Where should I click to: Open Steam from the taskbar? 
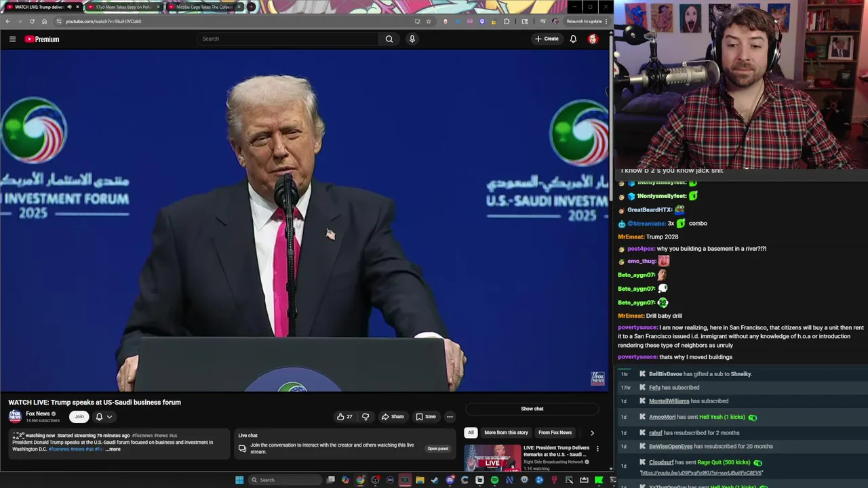tap(435, 480)
